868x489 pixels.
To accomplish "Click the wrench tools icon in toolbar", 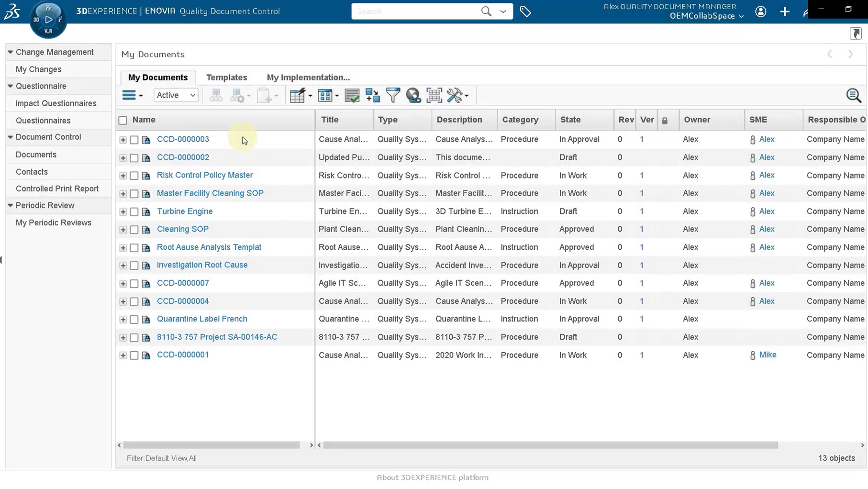I will coord(455,95).
